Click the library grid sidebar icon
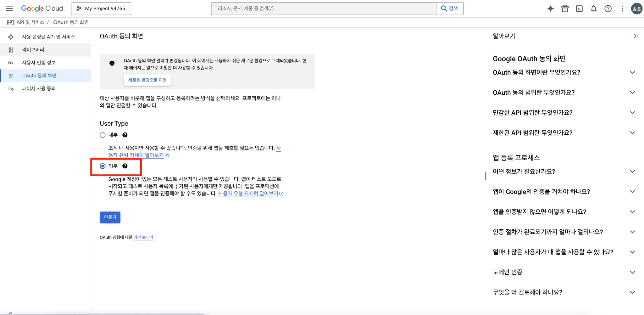Viewport: 644px width, 315px height. (x=11, y=50)
